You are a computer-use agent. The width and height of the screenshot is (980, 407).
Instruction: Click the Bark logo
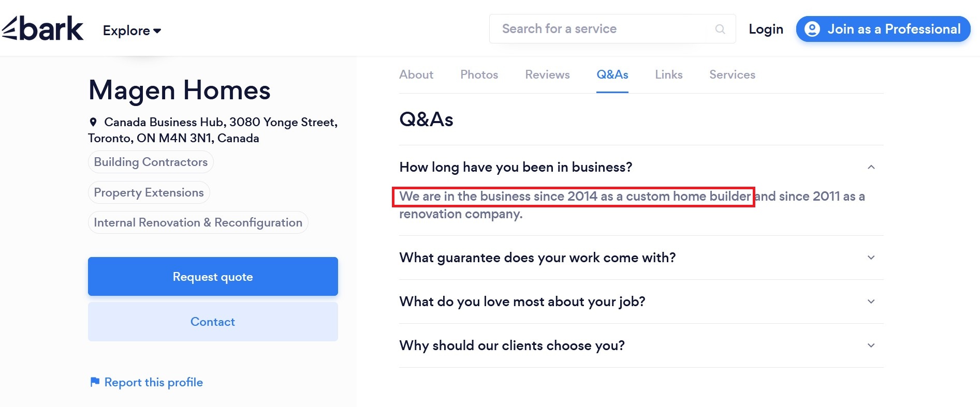coord(42,29)
